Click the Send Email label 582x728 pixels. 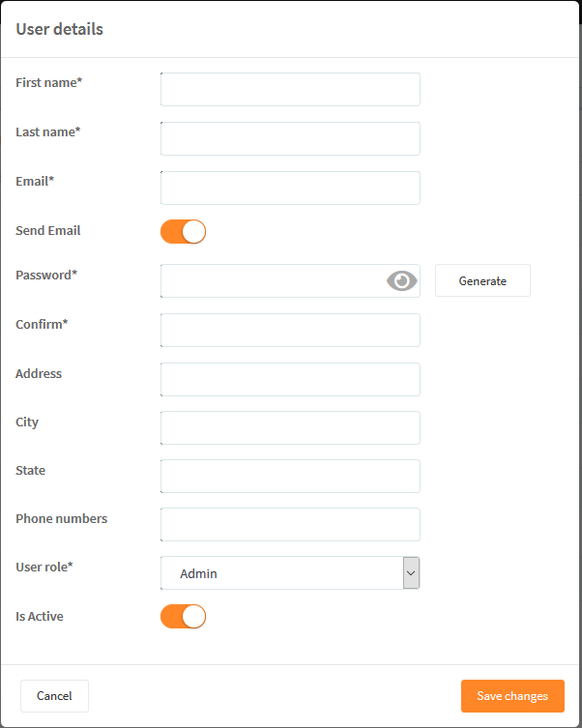(48, 230)
